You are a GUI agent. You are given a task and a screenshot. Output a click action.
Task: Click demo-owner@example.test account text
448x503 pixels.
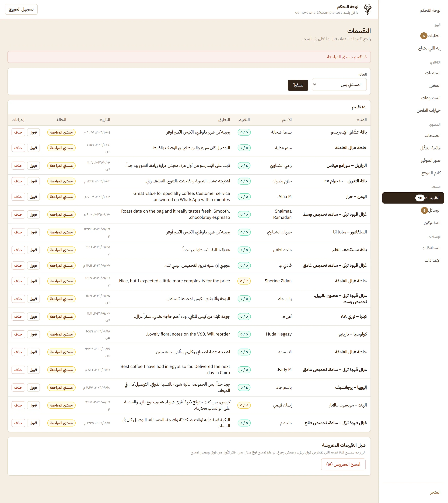[318, 13]
